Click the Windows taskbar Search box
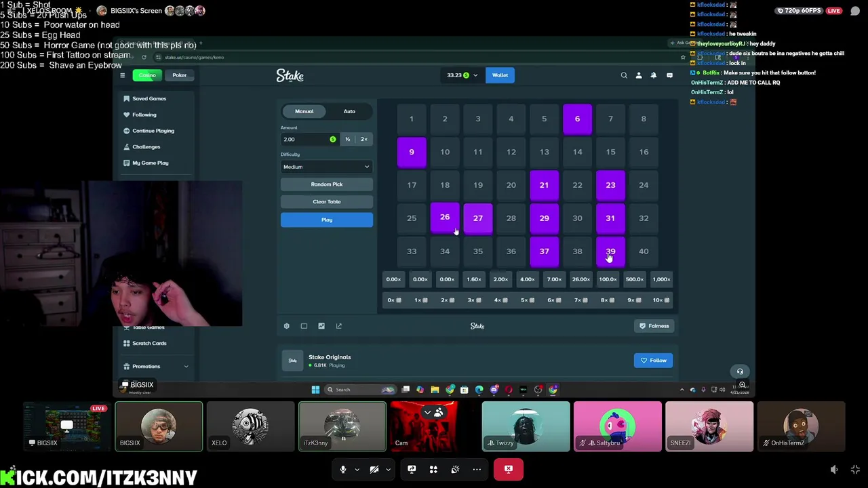 360,390
